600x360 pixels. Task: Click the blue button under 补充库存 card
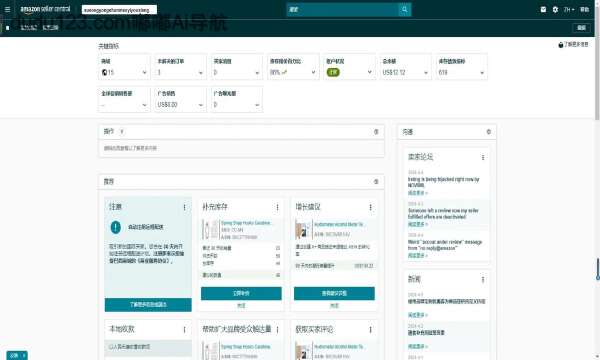[241, 293]
